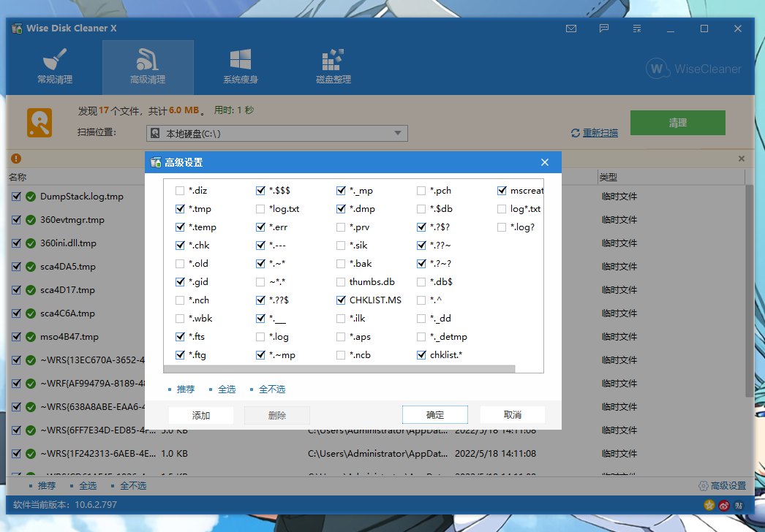Image resolution: width=765 pixels, height=532 pixels.
Task: Click the Wise Disk Cleaner app icon in title bar
Action: point(17,28)
